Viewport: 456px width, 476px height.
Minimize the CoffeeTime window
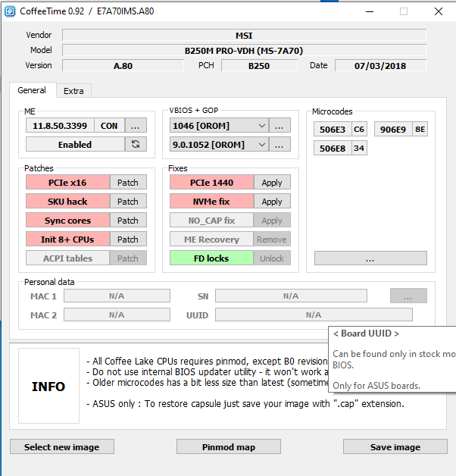point(370,11)
